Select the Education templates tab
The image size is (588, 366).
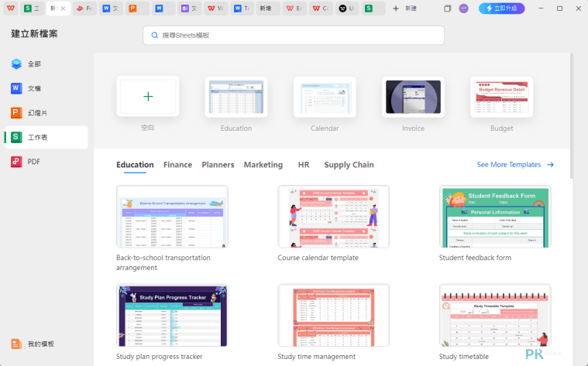[135, 165]
